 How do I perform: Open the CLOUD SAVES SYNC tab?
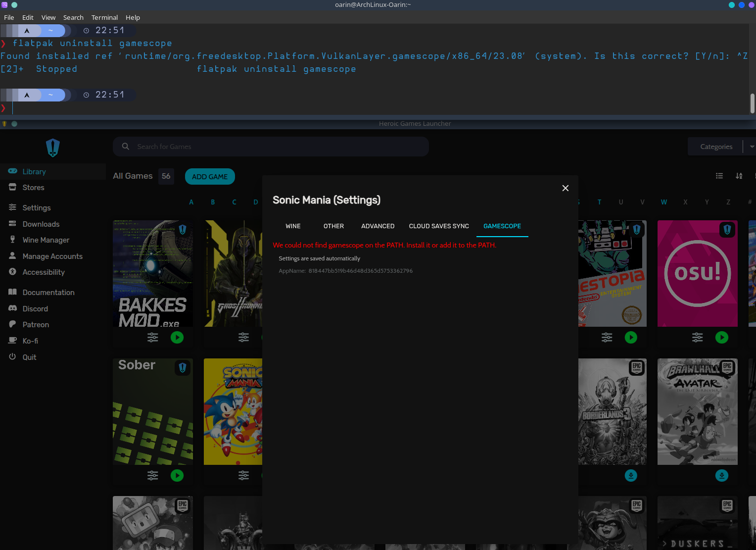(439, 226)
